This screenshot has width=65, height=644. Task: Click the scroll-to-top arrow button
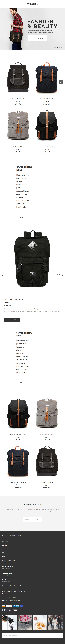pos(60,82)
